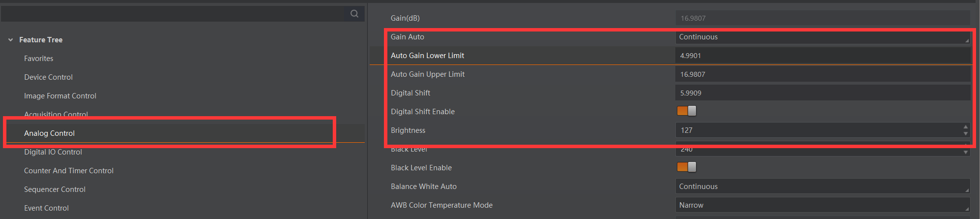Click the Auto Gain Lower Limit field

pos(822,56)
